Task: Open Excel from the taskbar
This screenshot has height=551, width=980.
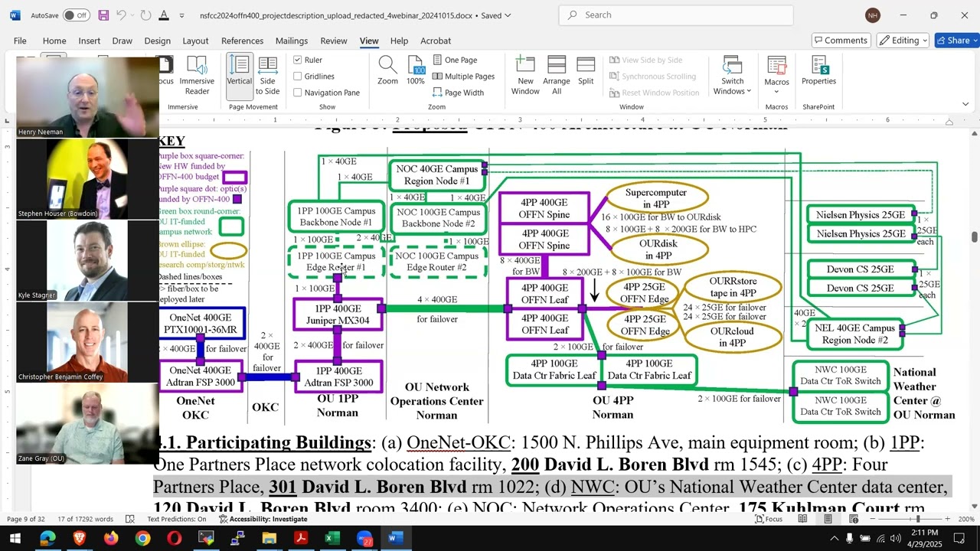Action: coord(332,539)
